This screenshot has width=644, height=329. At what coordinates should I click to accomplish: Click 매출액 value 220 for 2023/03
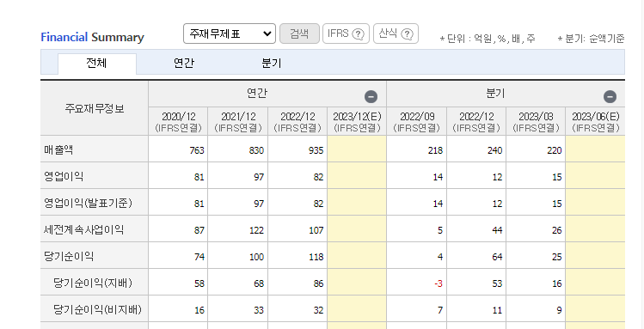coord(554,150)
